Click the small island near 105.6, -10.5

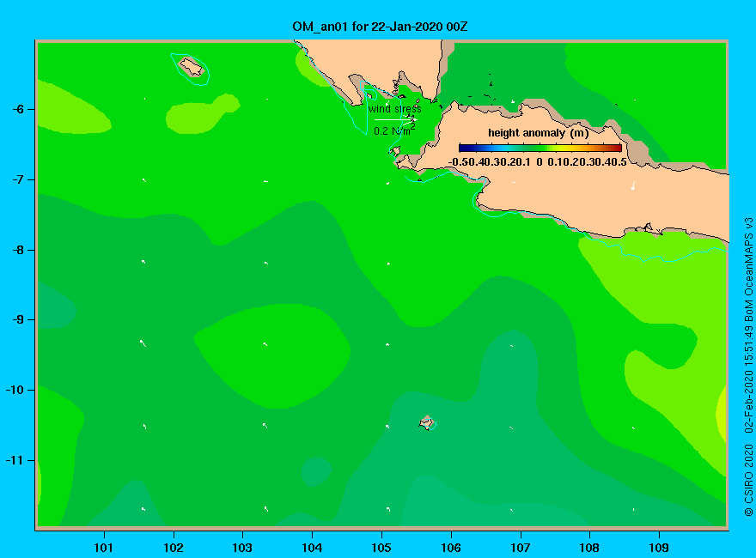[x=427, y=423]
